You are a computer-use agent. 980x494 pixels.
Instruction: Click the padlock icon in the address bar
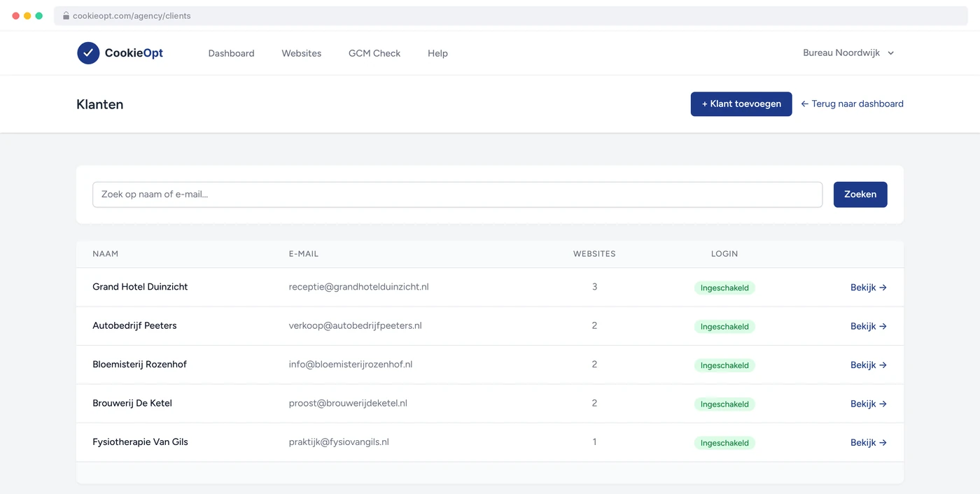66,15
